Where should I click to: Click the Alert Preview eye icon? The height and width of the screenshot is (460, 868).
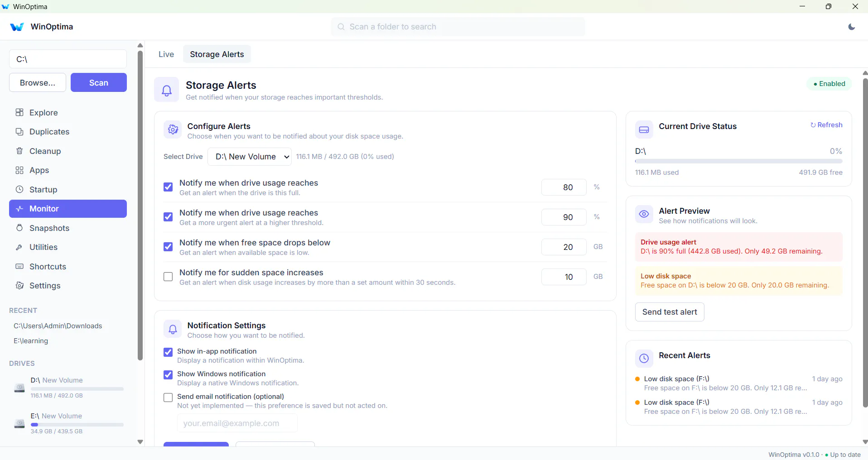644,214
